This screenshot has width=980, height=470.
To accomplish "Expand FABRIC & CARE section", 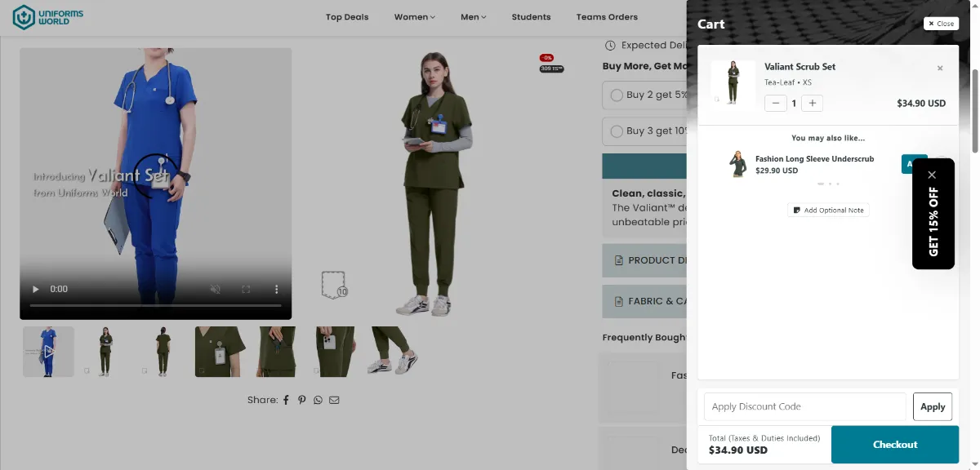I will tap(645, 301).
